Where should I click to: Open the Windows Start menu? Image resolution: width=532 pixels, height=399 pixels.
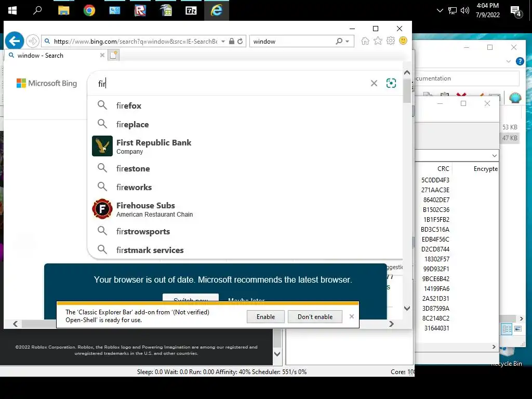[x=12, y=10]
